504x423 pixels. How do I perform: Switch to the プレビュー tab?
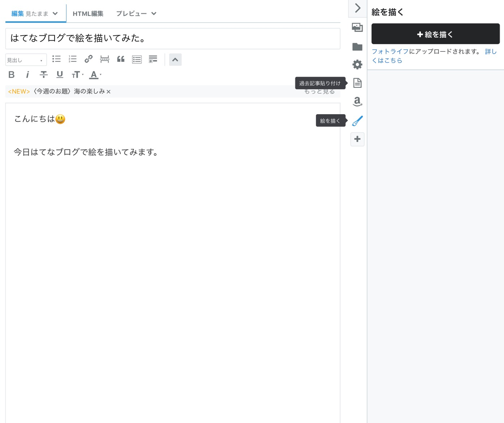pos(131,13)
